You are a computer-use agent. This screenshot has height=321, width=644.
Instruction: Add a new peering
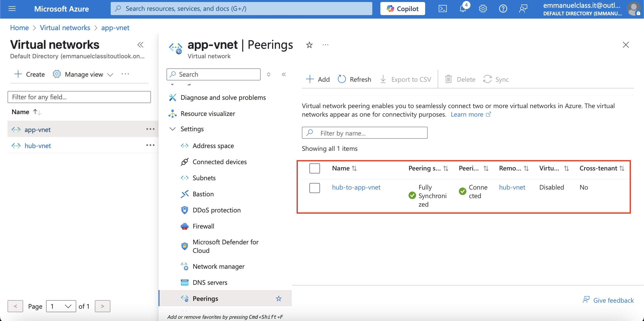[318, 79]
